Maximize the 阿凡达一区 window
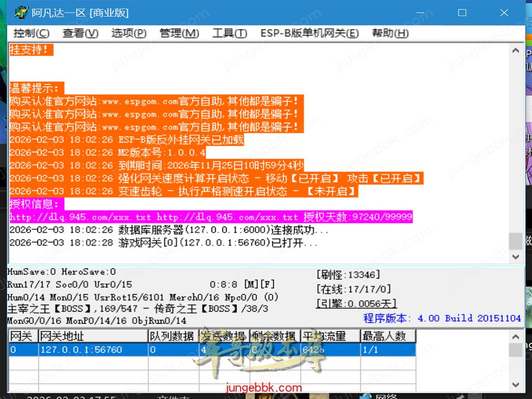This screenshot has height=399, width=532. [x=462, y=12]
